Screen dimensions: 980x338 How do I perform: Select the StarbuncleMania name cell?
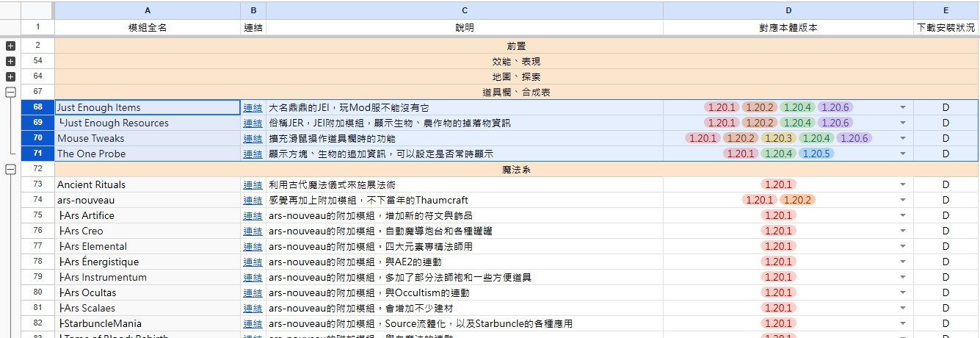tap(148, 324)
